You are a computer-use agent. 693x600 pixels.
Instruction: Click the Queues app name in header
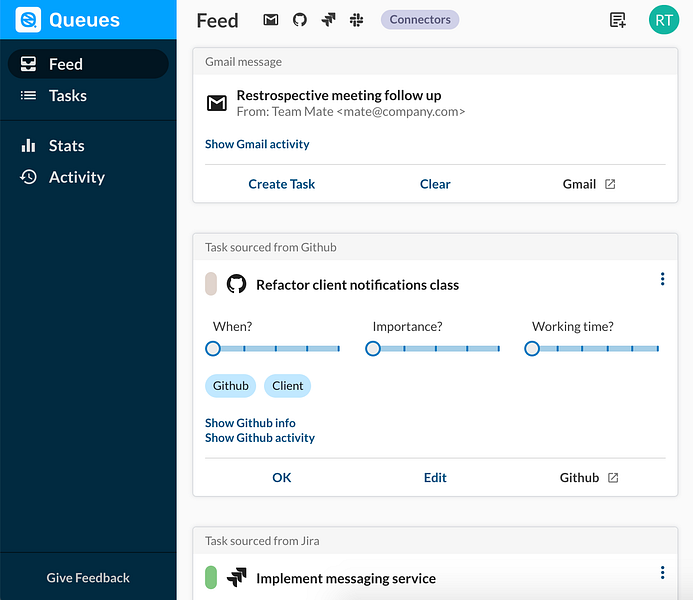point(84,20)
